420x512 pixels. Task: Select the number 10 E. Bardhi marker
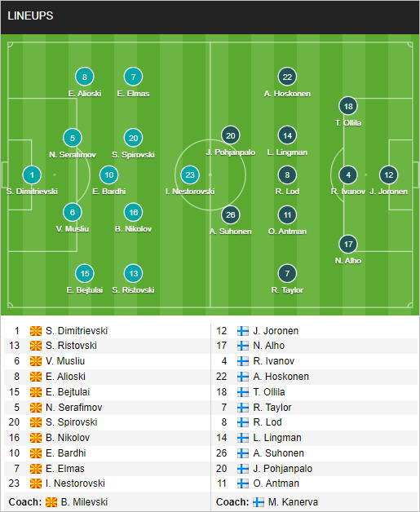pyautogui.click(x=109, y=175)
